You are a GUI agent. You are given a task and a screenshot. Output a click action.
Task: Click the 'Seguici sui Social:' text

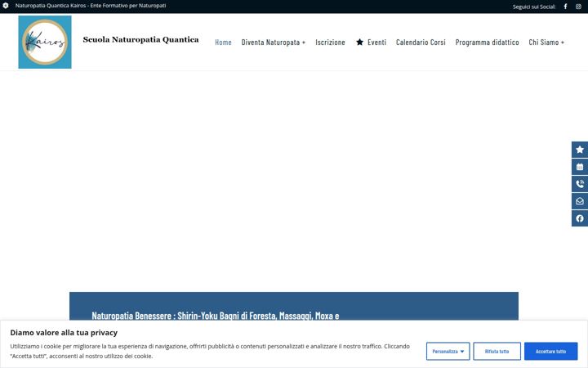534,7
